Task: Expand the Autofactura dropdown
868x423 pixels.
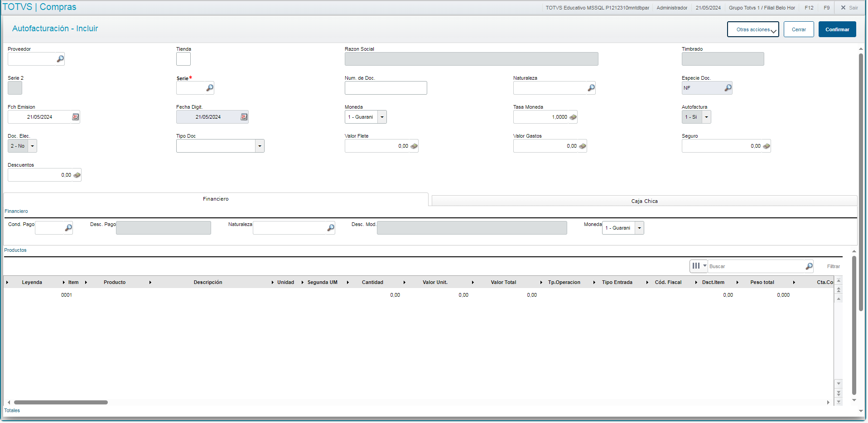Action: tap(707, 117)
